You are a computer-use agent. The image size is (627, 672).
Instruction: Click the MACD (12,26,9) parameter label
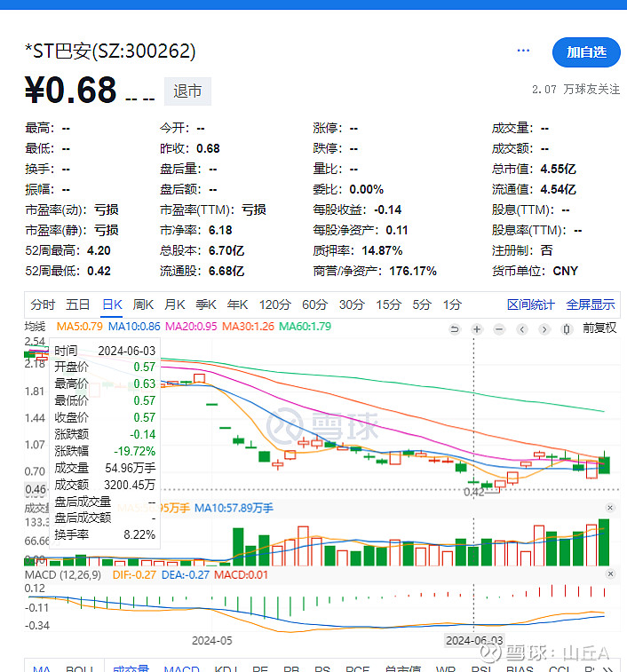tap(63, 574)
